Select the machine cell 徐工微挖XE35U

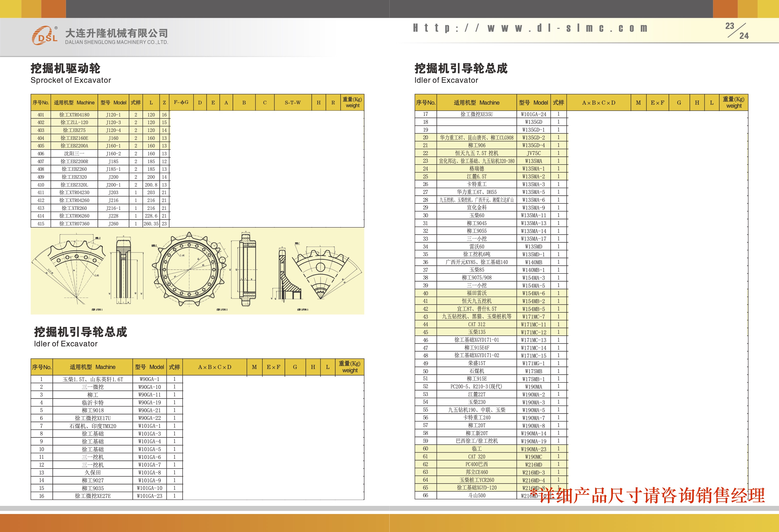coord(477,114)
